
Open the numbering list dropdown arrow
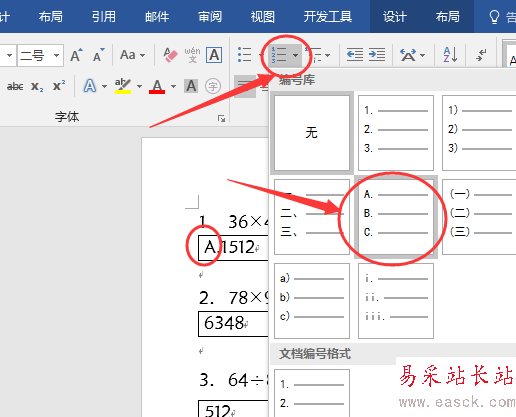[x=295, y=55]
